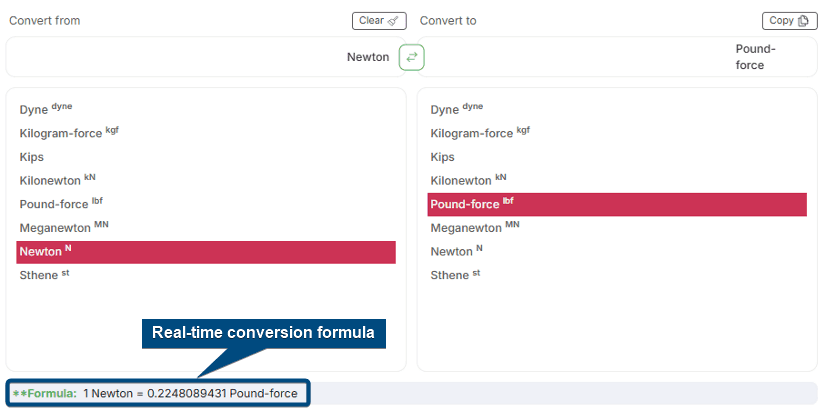The image size is (825, 411).
Task: Select Pound-force in Convert from list
Action: point(61,204)
